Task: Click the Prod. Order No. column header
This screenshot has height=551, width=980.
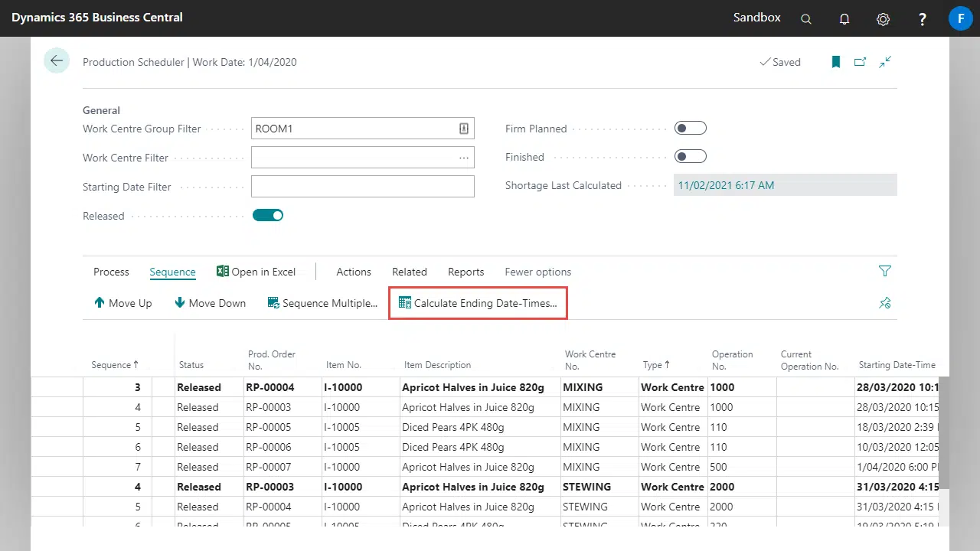Action: click(272, 360)
